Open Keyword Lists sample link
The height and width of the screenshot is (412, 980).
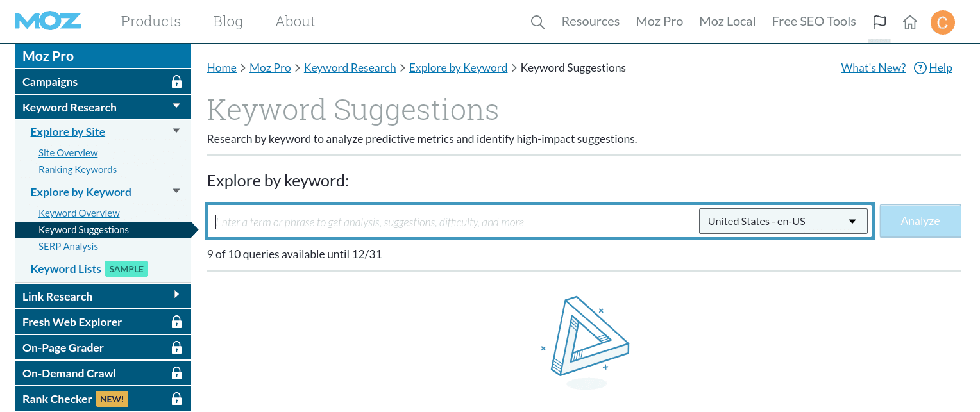click(66, 269)
